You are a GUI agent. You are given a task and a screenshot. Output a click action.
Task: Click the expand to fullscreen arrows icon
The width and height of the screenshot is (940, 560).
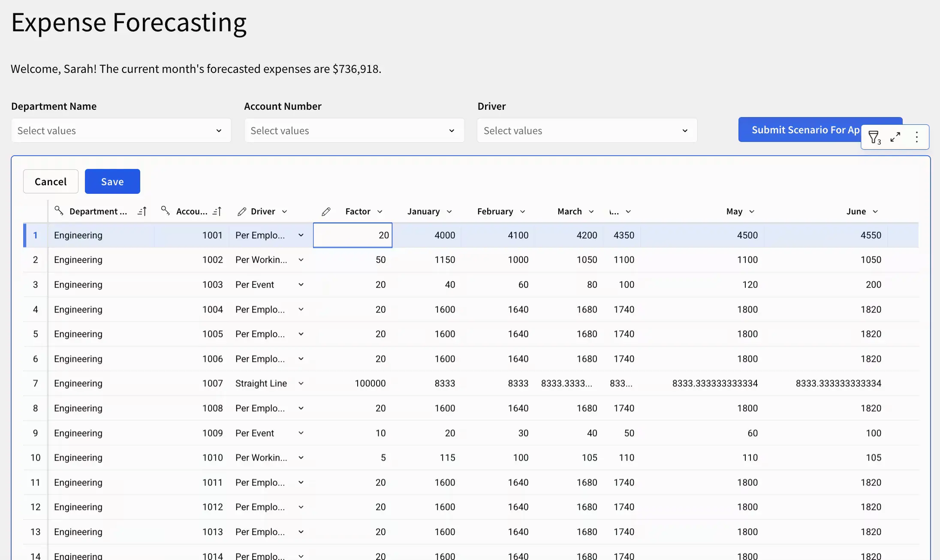(895, 137)
